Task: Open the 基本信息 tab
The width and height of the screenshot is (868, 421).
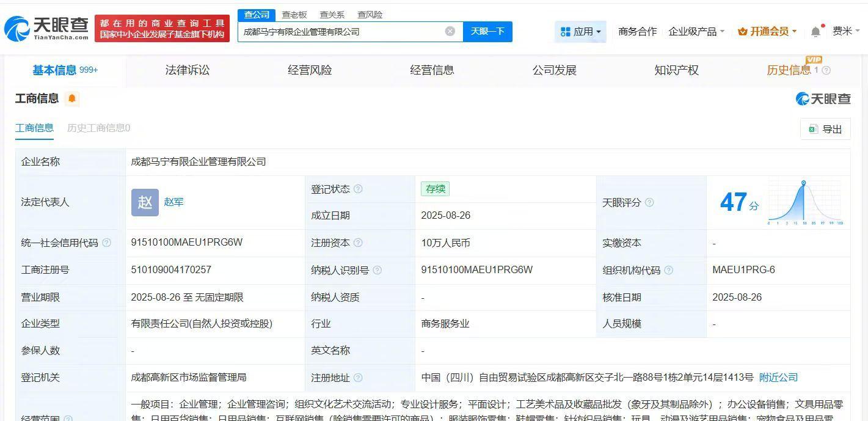Action: [65, 70]
